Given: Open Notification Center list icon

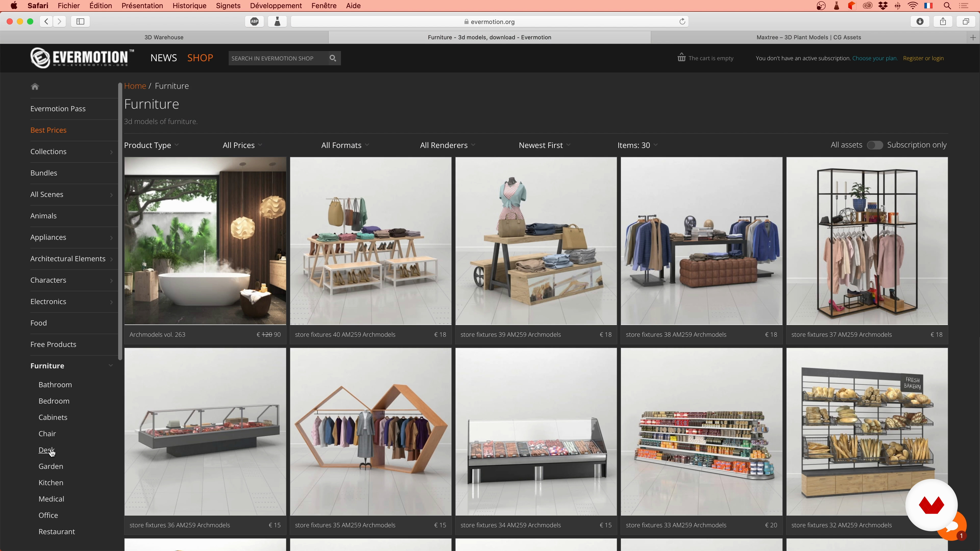Looking at the screenshot, I should tap(964, 6).
